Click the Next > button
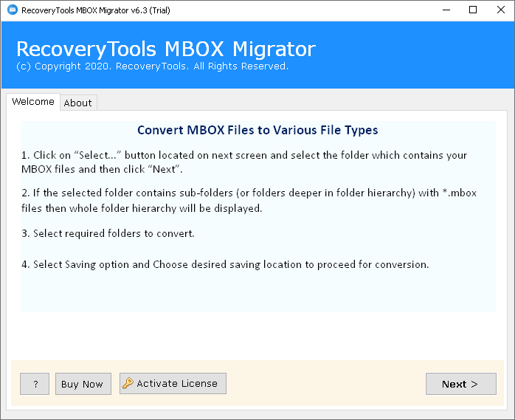This screenshot has width=515, height=420. pos(461,384)
